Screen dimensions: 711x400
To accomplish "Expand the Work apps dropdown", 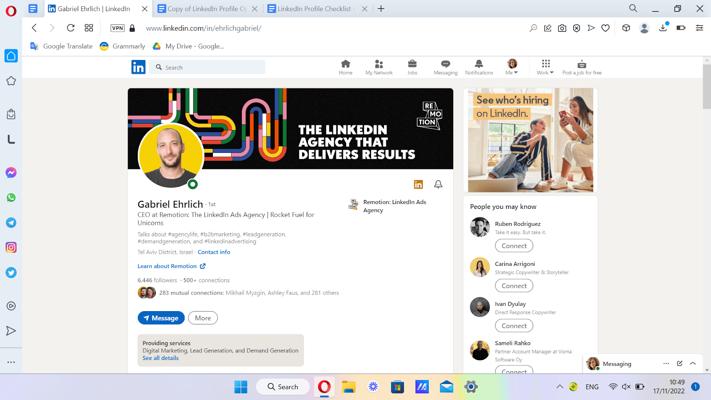I will 545,67.
